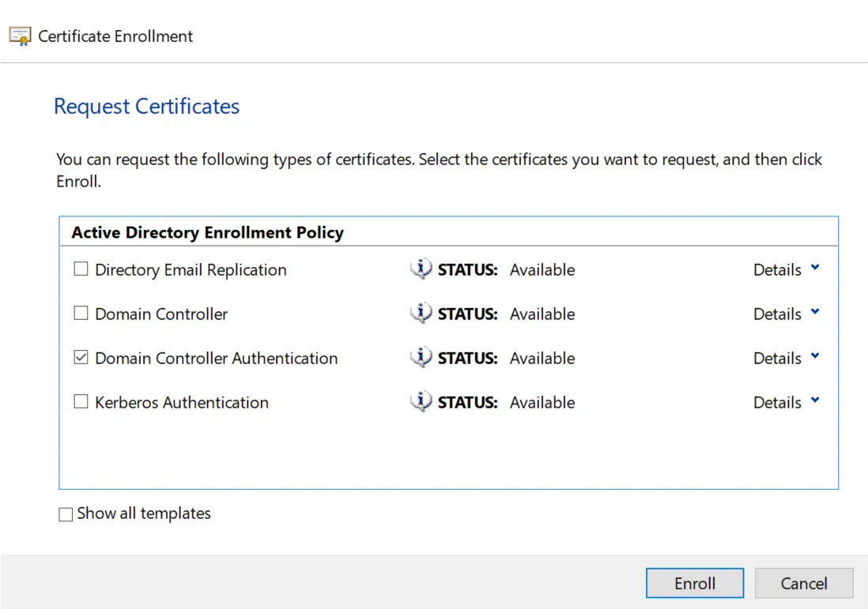Click the info icon for Domain Controller Authentication

[421, 357]
